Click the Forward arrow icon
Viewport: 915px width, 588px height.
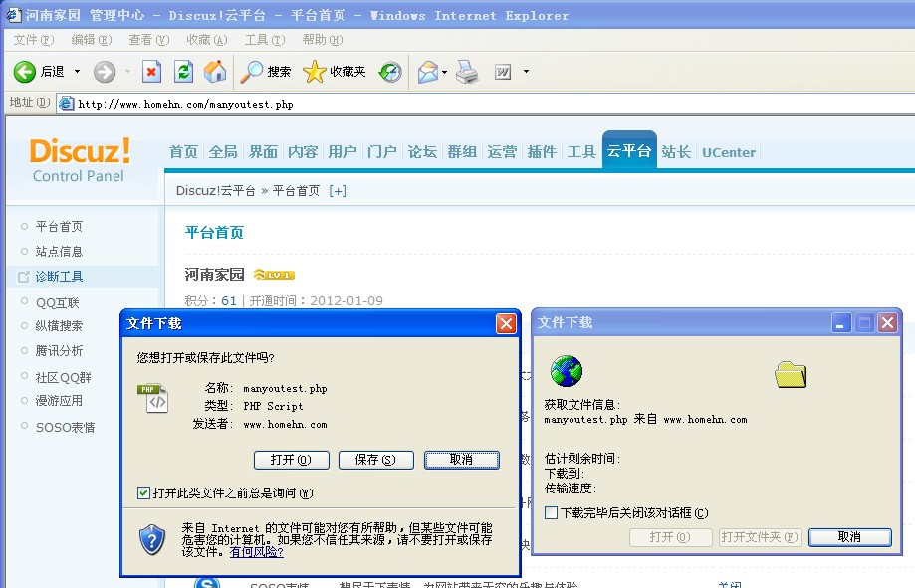coord(105,72)
